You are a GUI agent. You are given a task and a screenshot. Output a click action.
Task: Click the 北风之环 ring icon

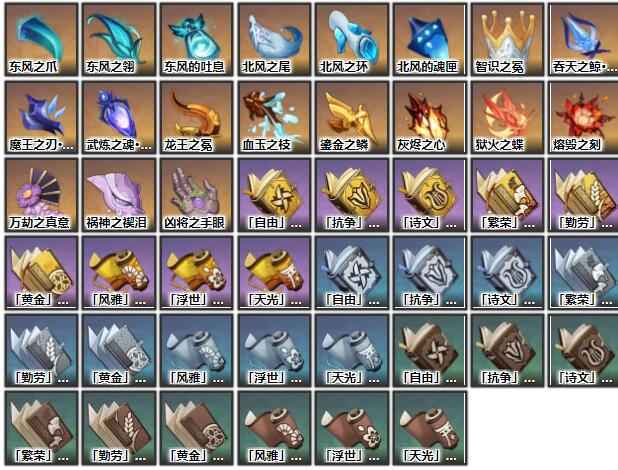tap(352, 39)
